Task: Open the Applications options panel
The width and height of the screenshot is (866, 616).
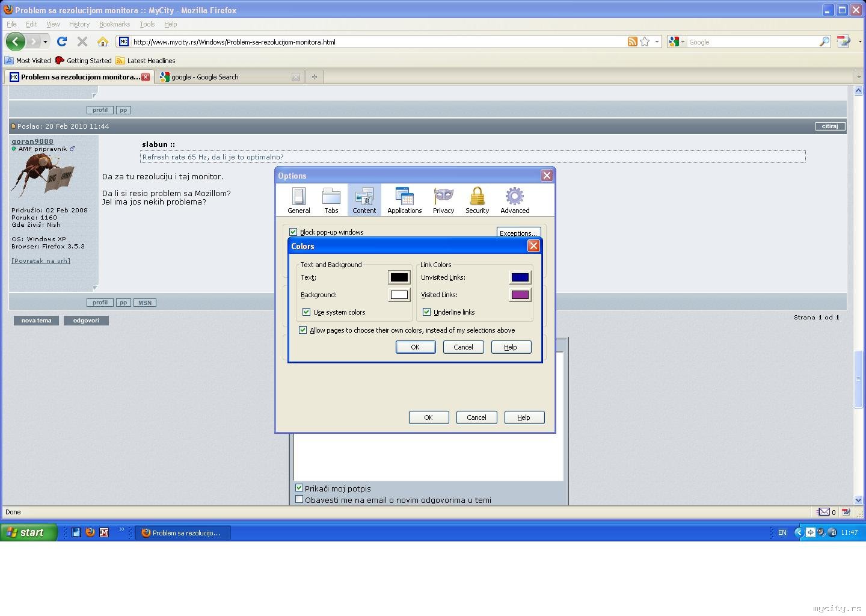Action: pos(404,200)
